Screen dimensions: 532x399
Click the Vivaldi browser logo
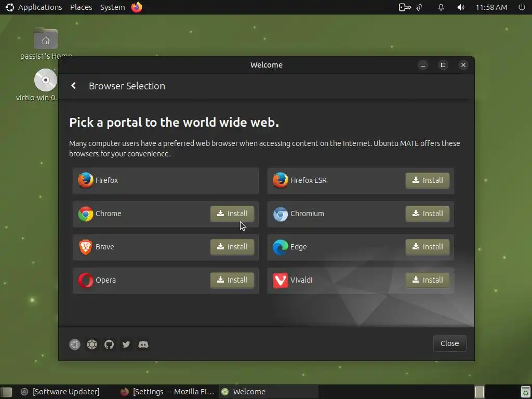pos(280,280)
